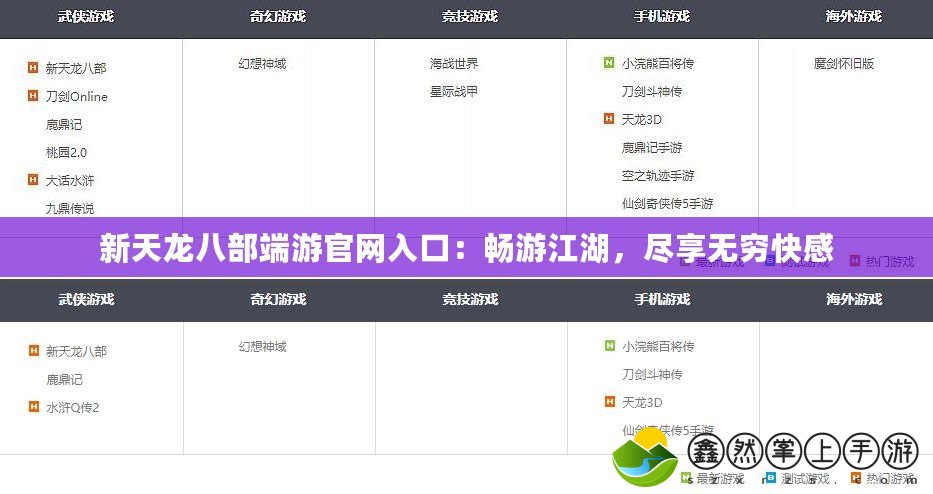Open the 大话水浒 game link
This screenshot has height=494, width=933.
(x=70, y=180)
